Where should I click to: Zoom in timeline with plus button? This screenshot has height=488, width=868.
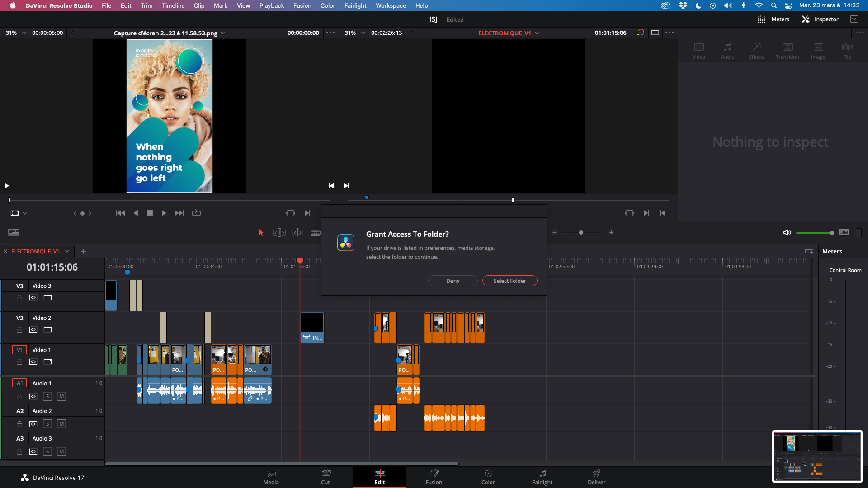tap(611, 232)
